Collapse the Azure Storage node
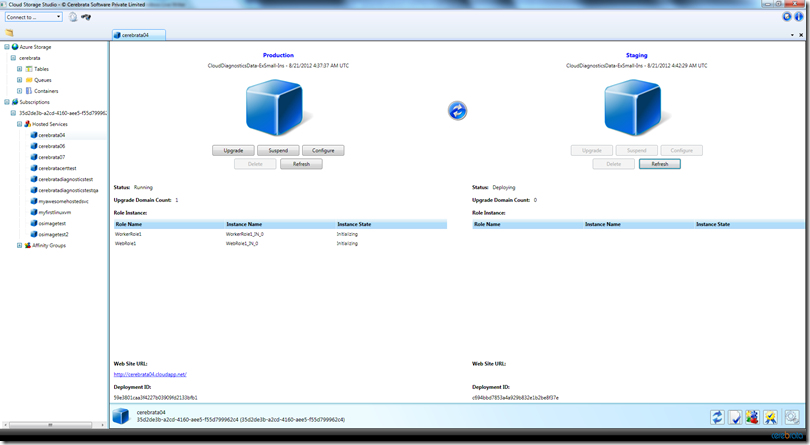This screenshot has height=445, width=810. click(7, 47)
